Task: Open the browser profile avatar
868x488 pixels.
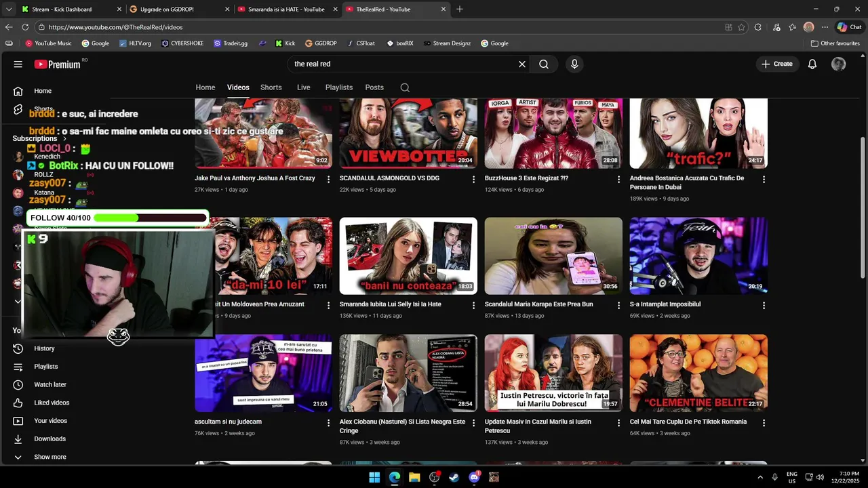Action: coord(808,27)
